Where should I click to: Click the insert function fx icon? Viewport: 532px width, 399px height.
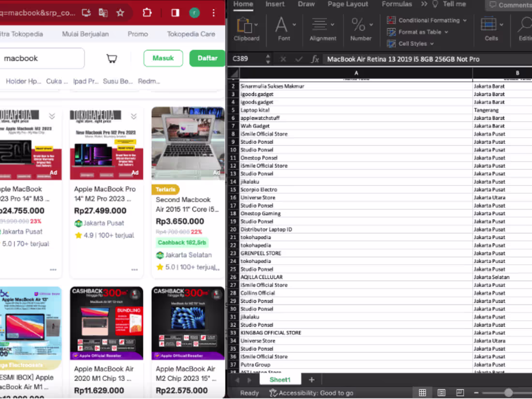click(315, 59)
